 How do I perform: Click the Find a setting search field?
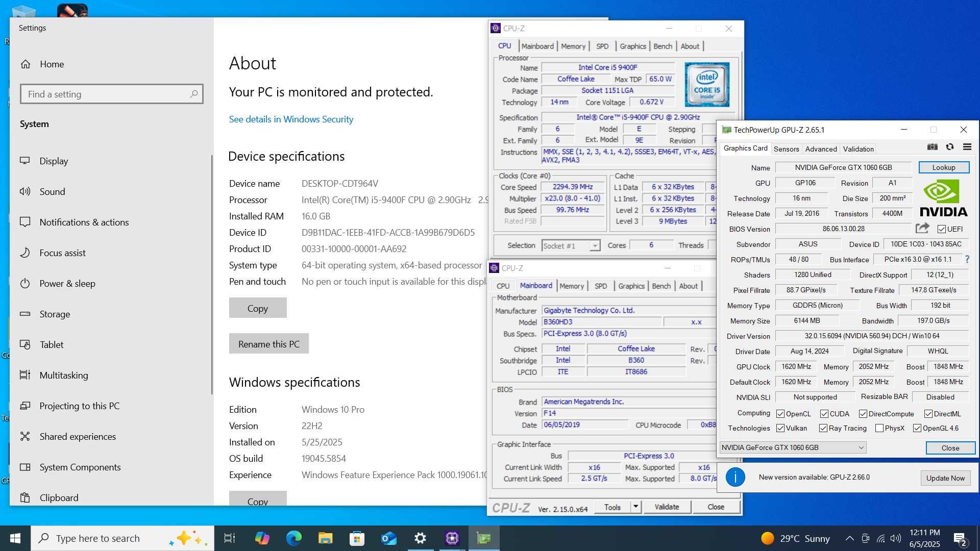[112, 94]
